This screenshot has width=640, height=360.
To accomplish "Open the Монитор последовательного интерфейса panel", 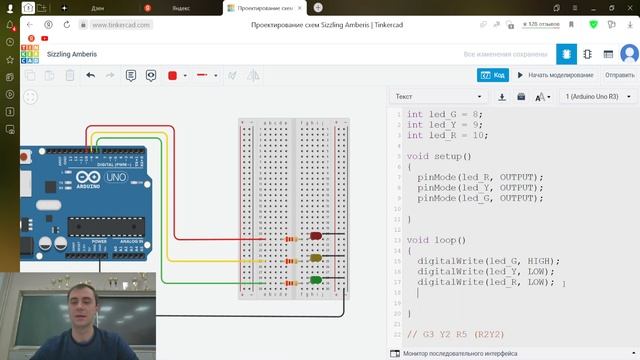I will (460, 353).
